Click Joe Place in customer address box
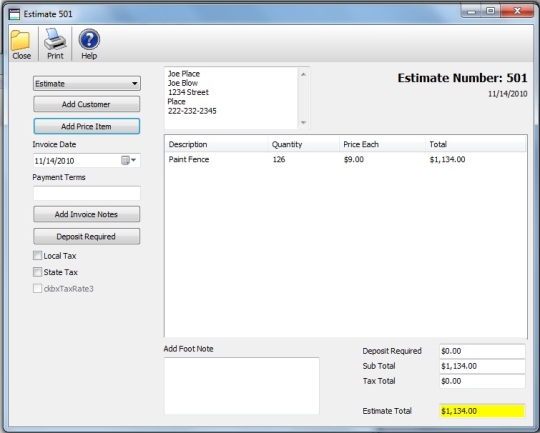Screen dimensions: 540x433 [184, 74]
